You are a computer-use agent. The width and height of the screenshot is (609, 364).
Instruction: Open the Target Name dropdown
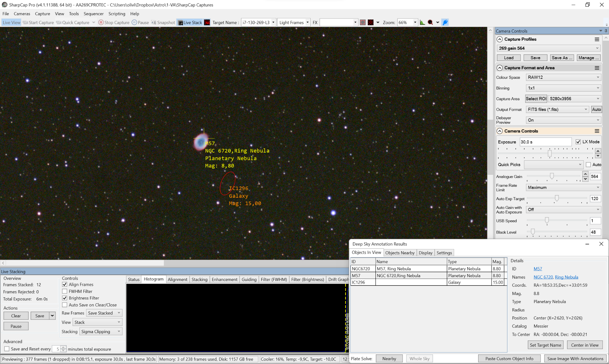273,22
